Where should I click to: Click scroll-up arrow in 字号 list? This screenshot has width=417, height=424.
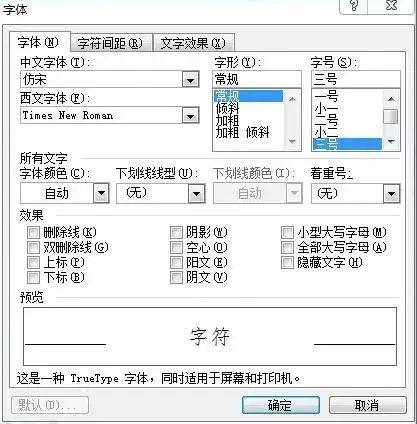pos(391,99)
